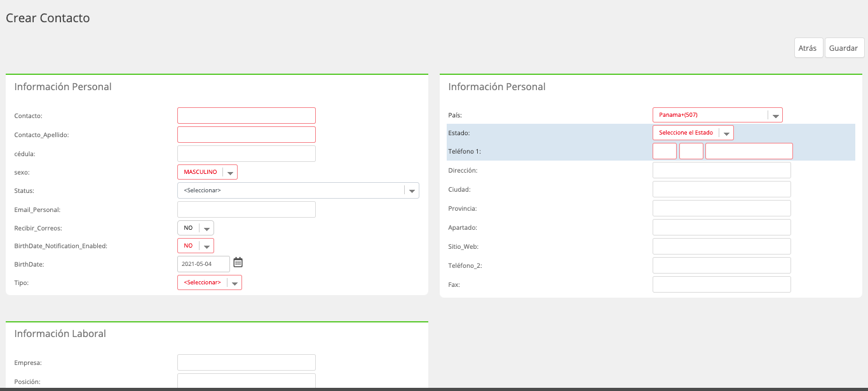
Task: Open the sexo dropdown showing MASCULINO
Action: coord(207,172)
